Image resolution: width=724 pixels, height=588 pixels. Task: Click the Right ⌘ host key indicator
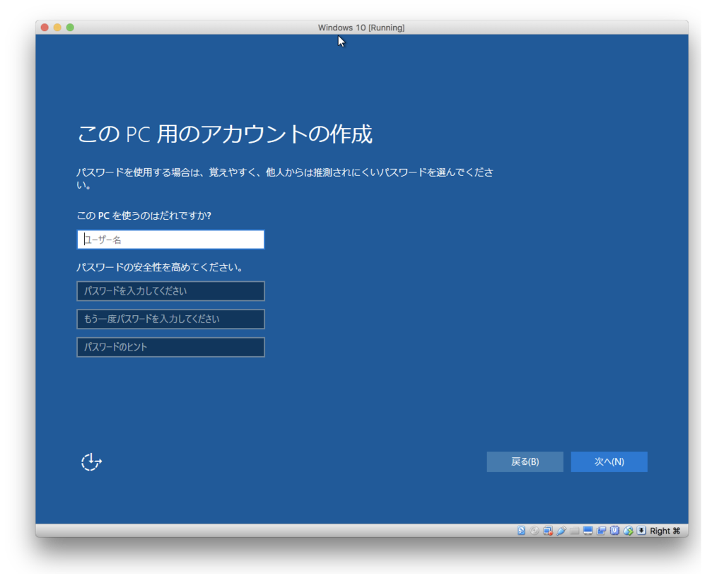coord(665,530)
